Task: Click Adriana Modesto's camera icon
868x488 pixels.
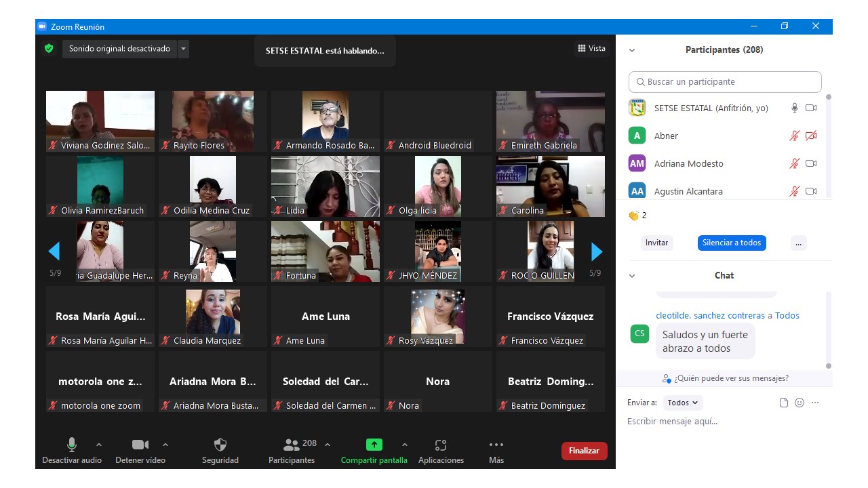Action: pyautogui.click(x=811, y=163)
